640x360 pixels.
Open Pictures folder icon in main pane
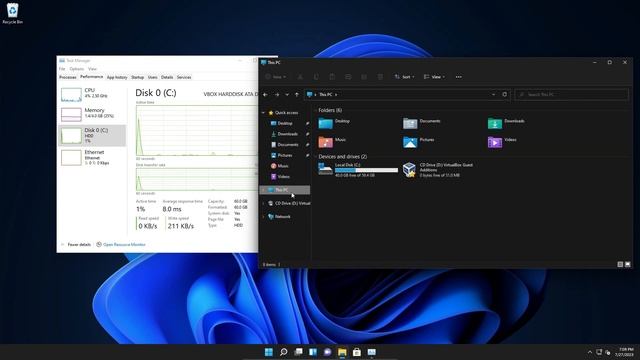pos(410,142)
